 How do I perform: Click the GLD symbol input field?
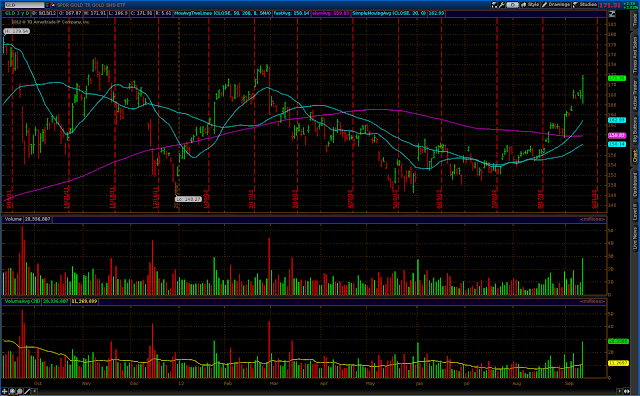(x=24, y=5)
